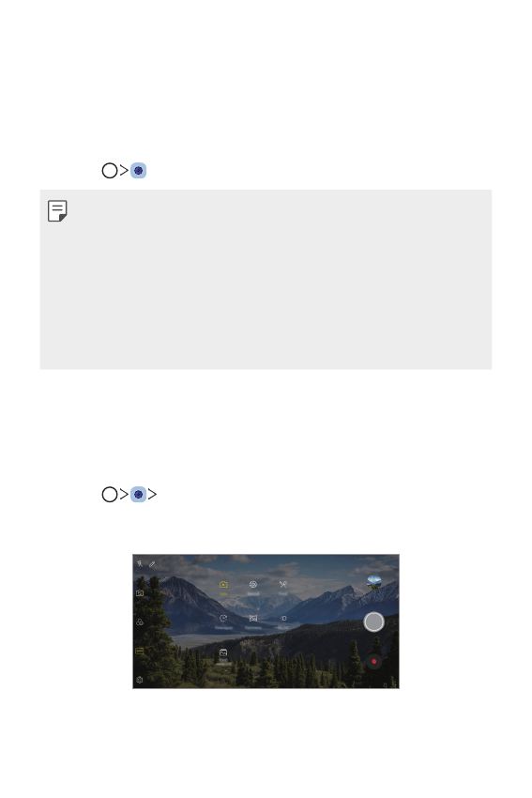Tap the pencil edit icon
The width and height of the screenshot is (532, 798).
(152, 564)
